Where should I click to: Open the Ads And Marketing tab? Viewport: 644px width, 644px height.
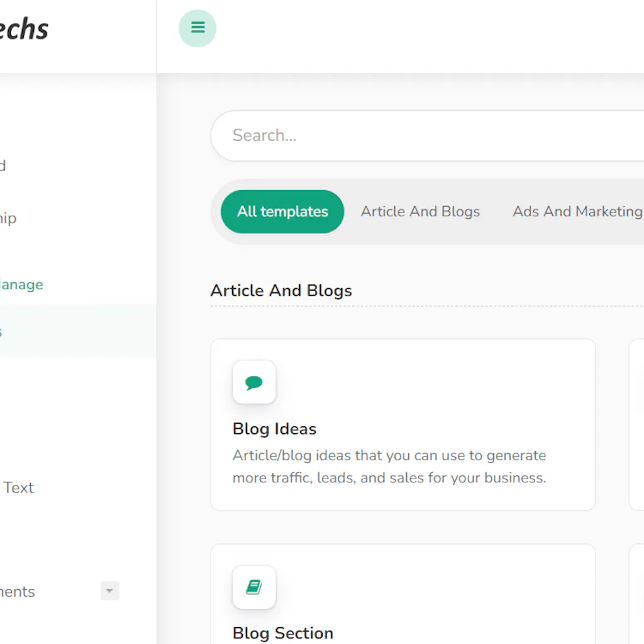click(x=577, y=212)
